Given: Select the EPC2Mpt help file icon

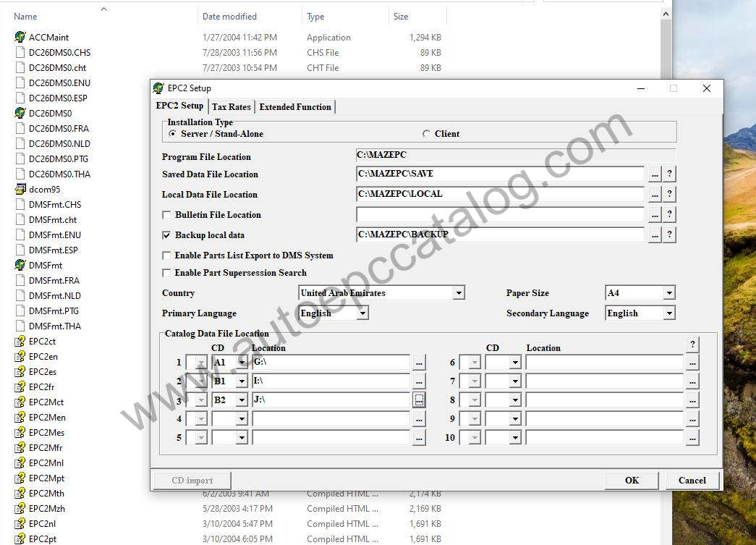Looking at the screenshot, I should tap(20, 478).
